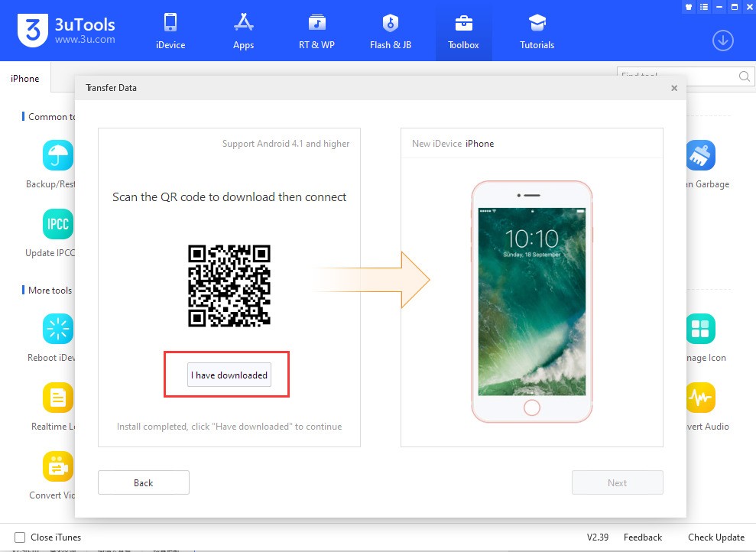The image size is (756, 552).
Task: Click the Support Android 4.1 and higher text
Action: coord(286,144)
